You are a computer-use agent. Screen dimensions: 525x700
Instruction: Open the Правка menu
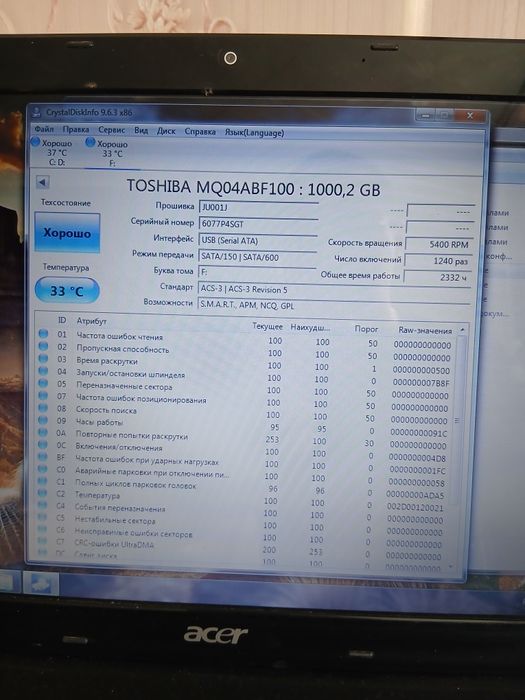[75, 129]
